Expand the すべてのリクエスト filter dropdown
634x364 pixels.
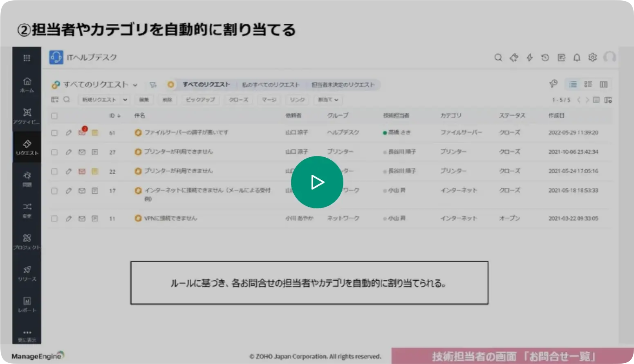point(136,85)
